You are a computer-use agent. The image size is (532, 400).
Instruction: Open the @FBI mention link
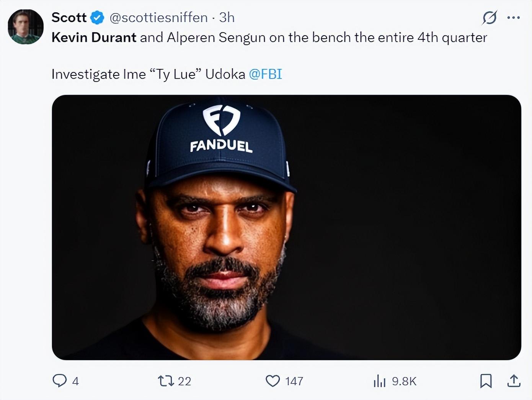265,74
